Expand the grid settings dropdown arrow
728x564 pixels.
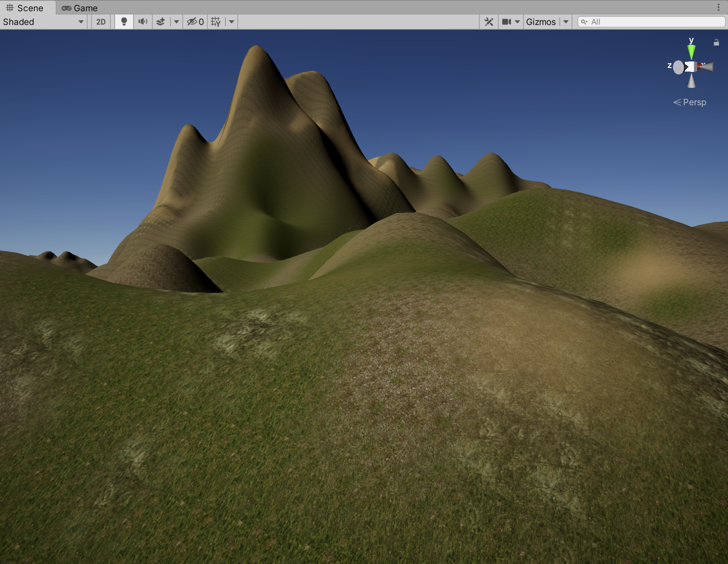232,22
